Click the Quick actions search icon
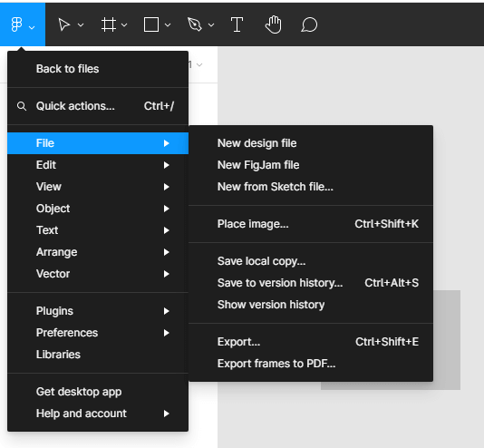This screenshot has width=484, height=448. click(21, 106)
